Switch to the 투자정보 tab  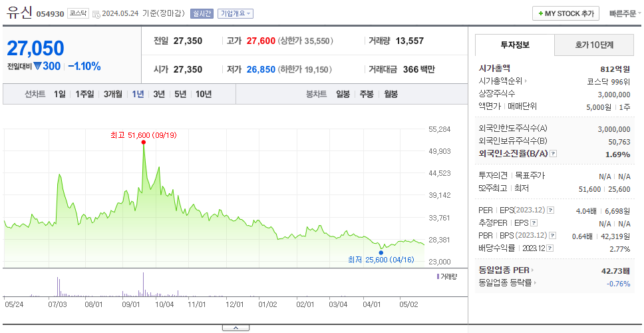515,45
